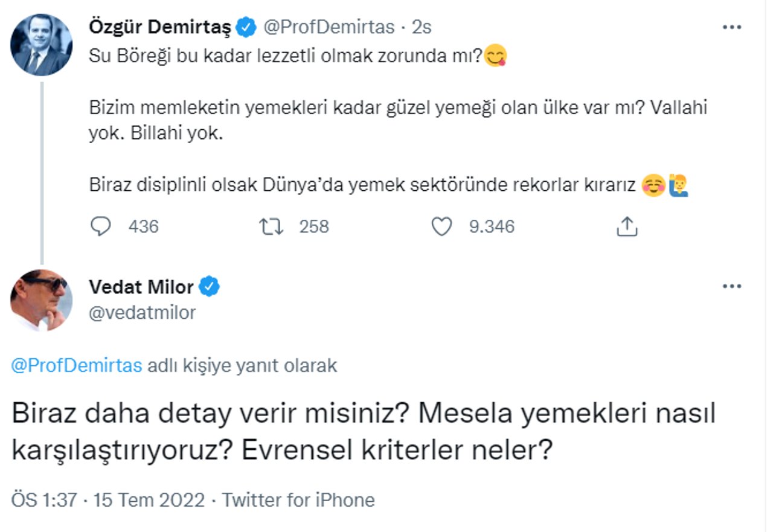Click the @vedatmilor handle

pyautogui.click(x=143, y=312)
